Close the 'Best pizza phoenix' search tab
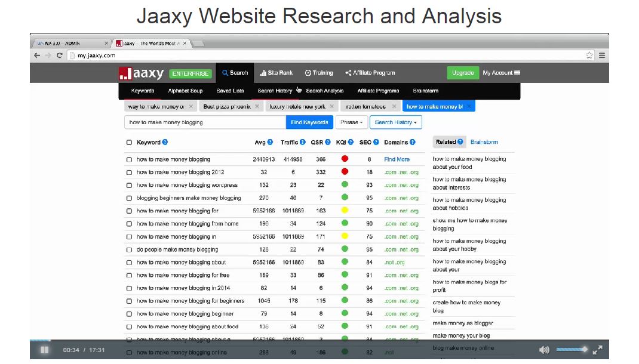The width and height of the screenshot is (639, 364). (x=257, y=106)
